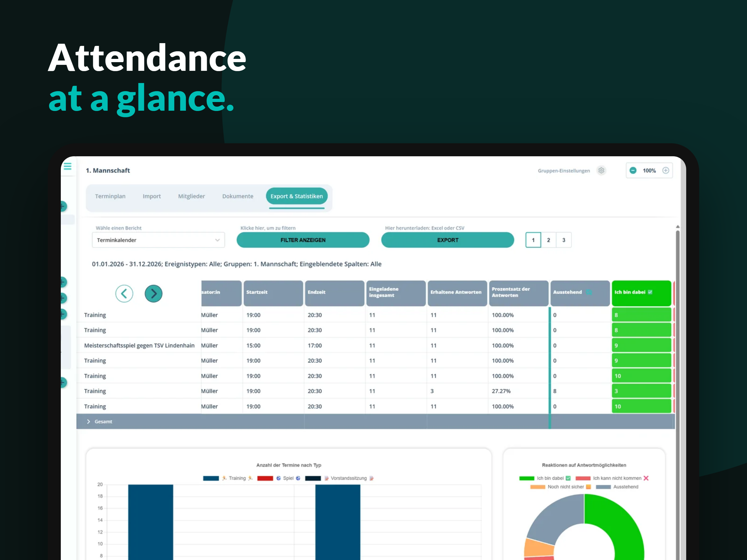Click the green 'Ich bin dabei' header
The image size is (747, 560).
[x=641, y=293]
